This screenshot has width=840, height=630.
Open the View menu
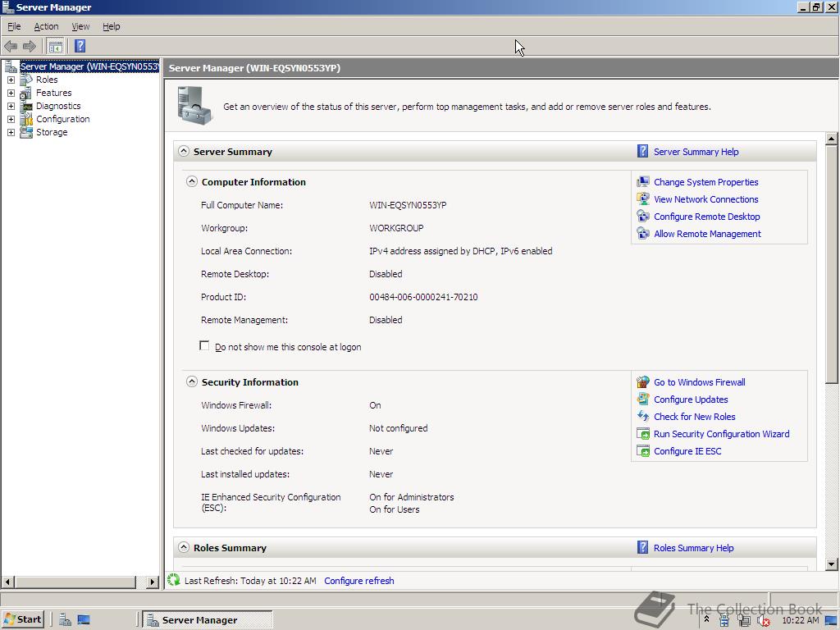click(x=81, y=26)
